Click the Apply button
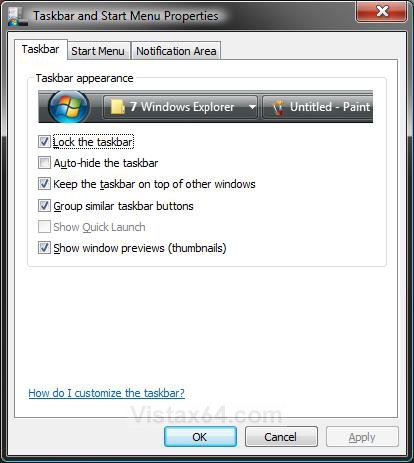The width and height of the screenshot is (414, 463). [362, 437]
